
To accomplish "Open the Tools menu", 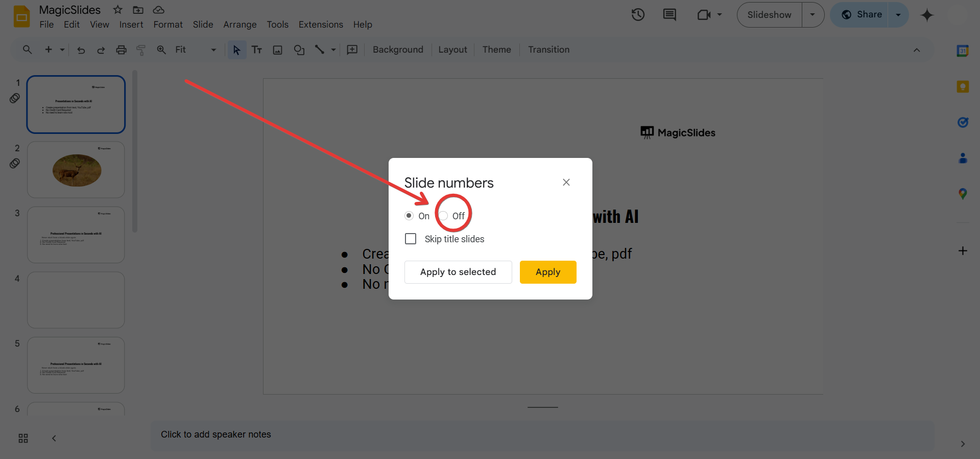I will [x=277, y=25].
